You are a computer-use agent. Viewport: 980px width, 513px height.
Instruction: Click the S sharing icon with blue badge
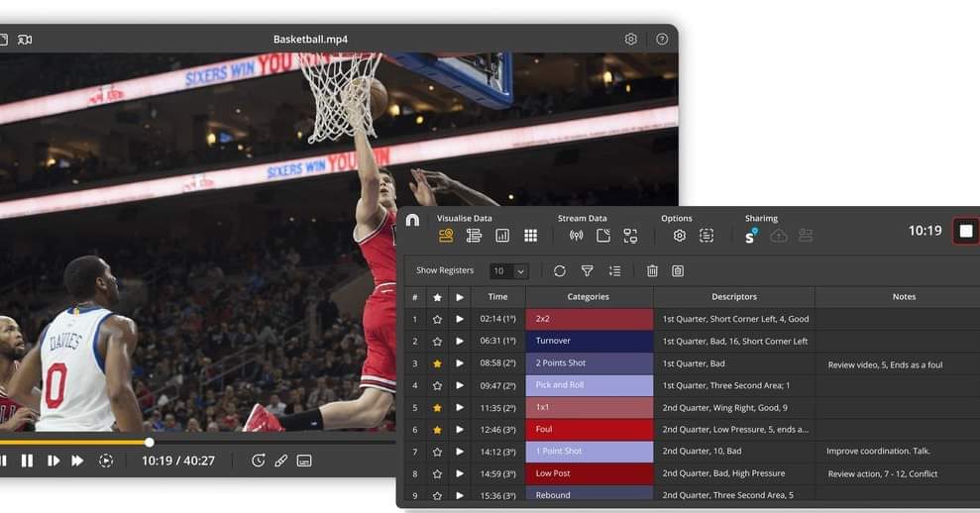coord(751,236)
